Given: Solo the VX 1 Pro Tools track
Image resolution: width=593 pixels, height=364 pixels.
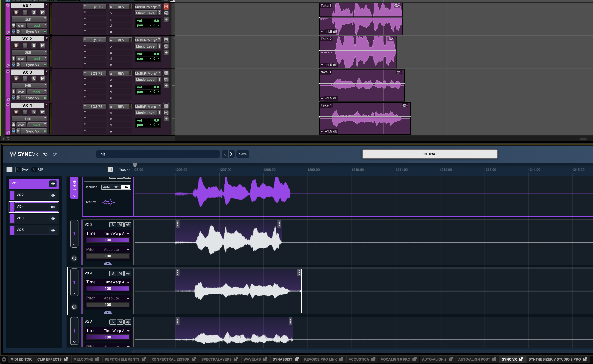Looking at the screenshot, I should pyautogui.click(x=34, y=12).
